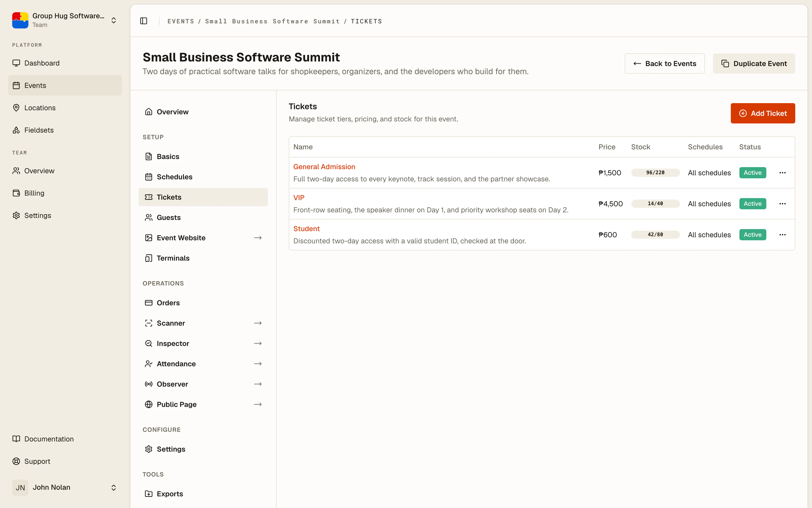812x508 pixels.
Task: Click the Terminals device icon
Action: tap(149, 258)
